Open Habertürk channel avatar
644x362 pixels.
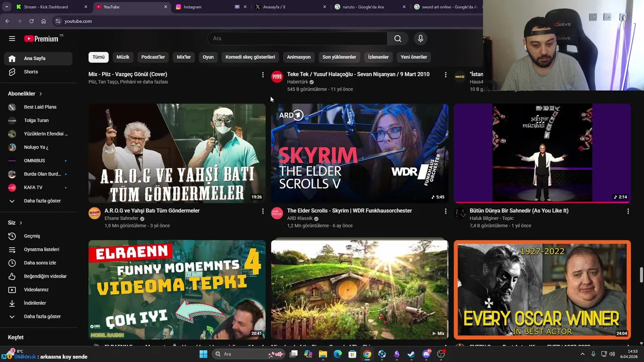pos(277,76)
